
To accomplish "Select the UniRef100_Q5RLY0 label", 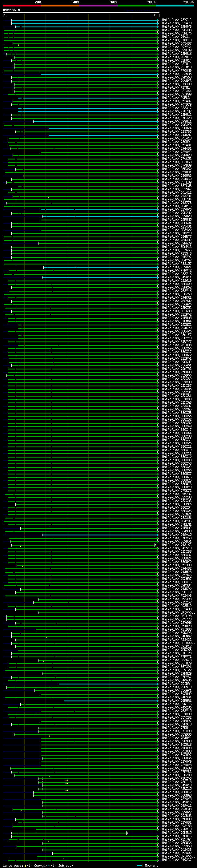I will pos(176,33).
